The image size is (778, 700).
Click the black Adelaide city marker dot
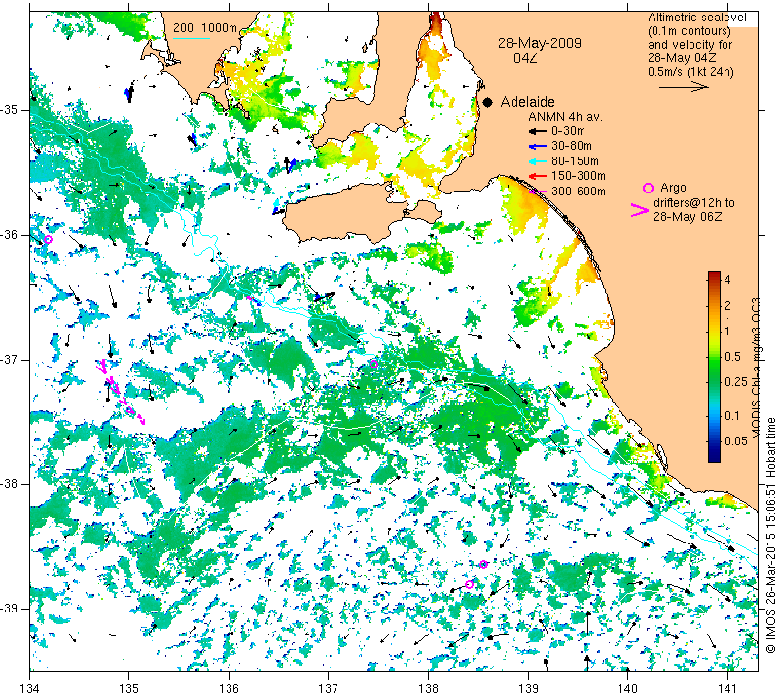pos(488,103)
